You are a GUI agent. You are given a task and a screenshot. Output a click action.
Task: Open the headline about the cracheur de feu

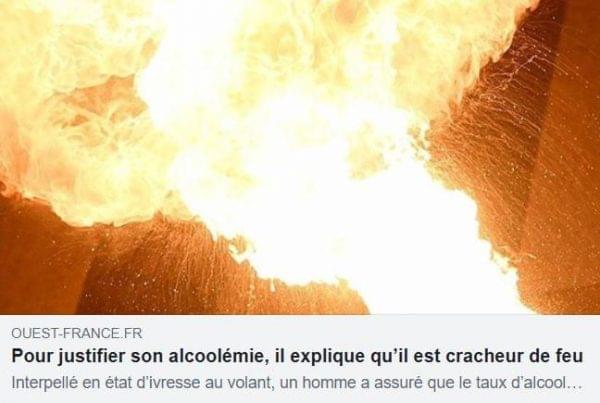pyautogui.click(x=297, y=356)
